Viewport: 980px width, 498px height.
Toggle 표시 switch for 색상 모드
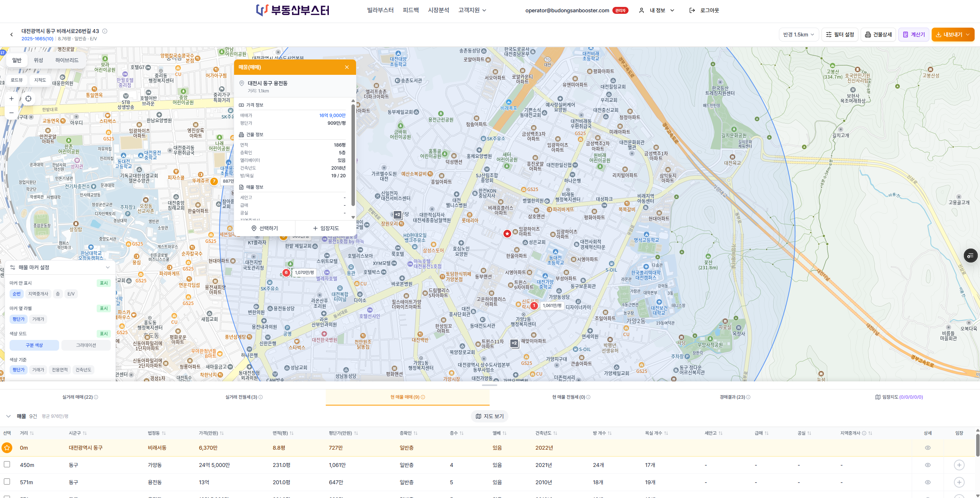pos(103,333)
